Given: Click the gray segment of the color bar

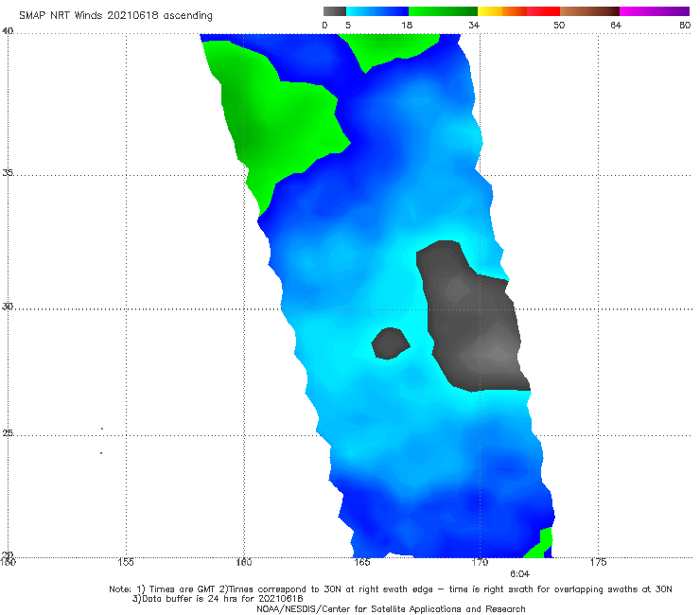Looking at the screenshot, I should point(335,11).
